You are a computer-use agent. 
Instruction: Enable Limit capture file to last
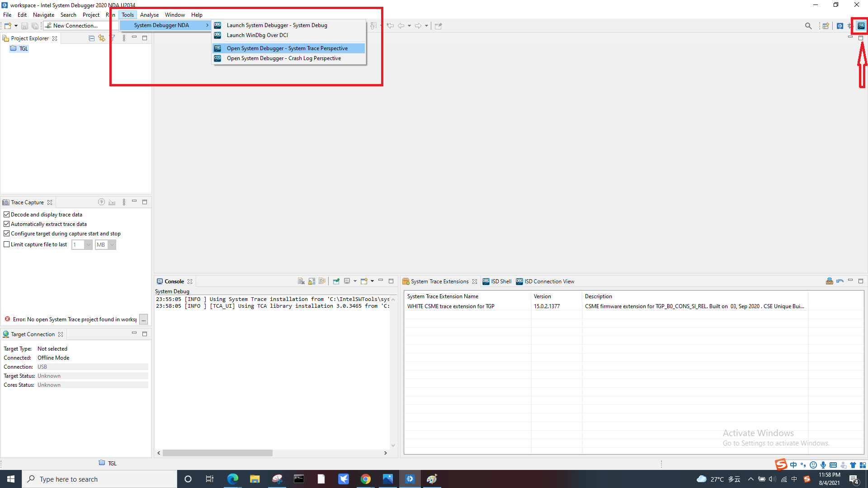[x=7, y=244]
